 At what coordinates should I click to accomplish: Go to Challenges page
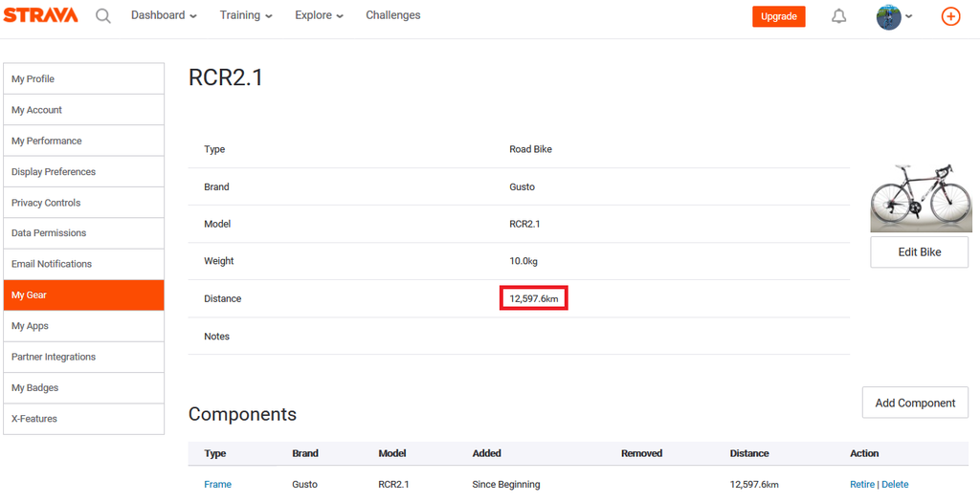393,15
